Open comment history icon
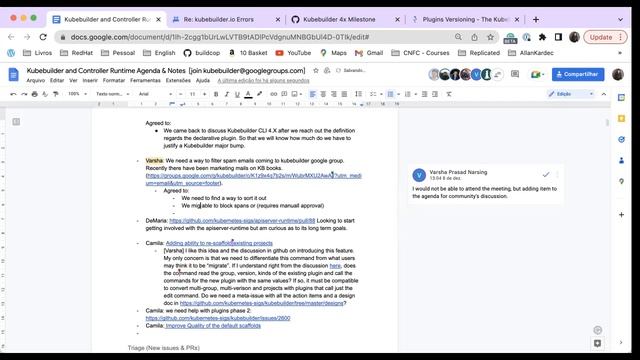 tap(515, 74)
